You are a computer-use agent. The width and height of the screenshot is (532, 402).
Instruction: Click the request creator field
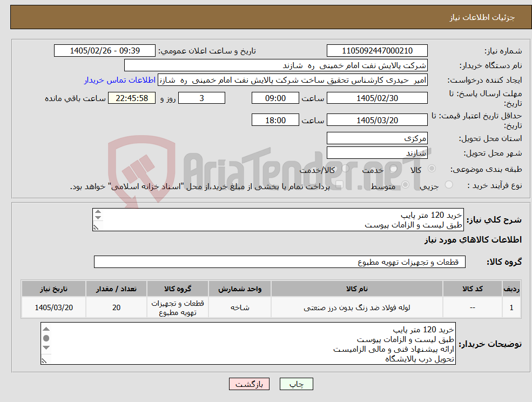pyautogui.click(x=292, y=80)
